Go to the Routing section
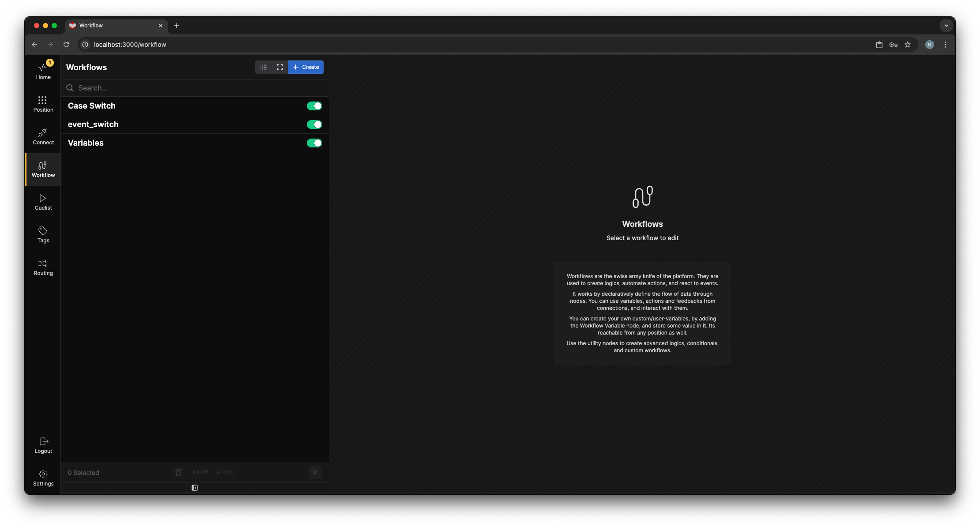 click(x=43, y=267)
